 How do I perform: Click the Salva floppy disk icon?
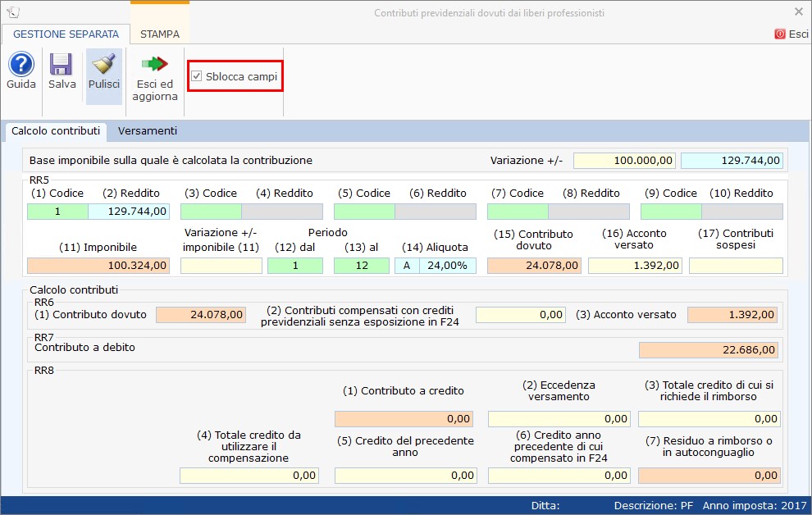62,65
